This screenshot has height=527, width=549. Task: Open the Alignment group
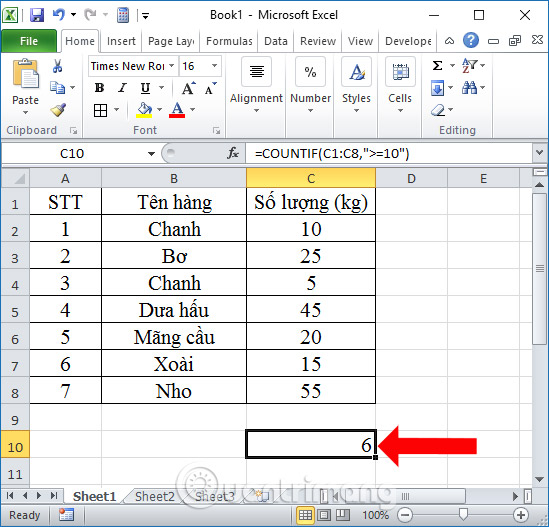[256, 85]
